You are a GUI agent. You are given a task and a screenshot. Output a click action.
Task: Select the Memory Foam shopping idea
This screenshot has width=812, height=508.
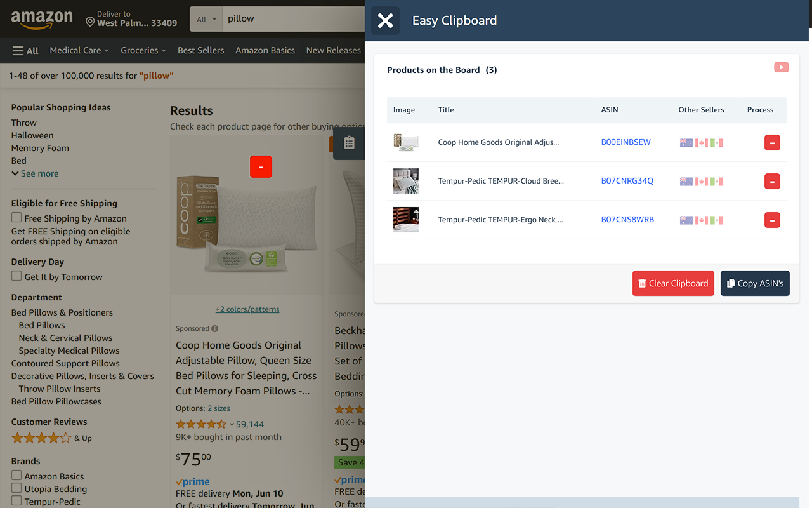coord(40,148)
